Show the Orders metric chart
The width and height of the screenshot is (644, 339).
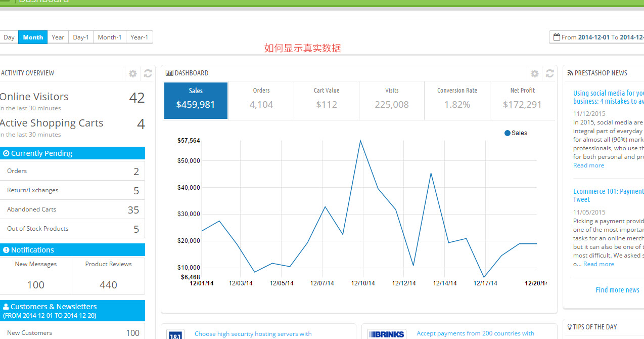point(261,100)
